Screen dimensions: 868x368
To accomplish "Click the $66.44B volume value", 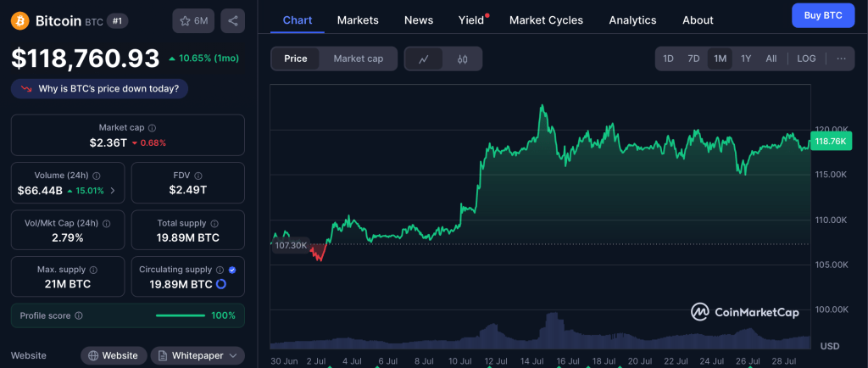I will (x=40, y=191).
